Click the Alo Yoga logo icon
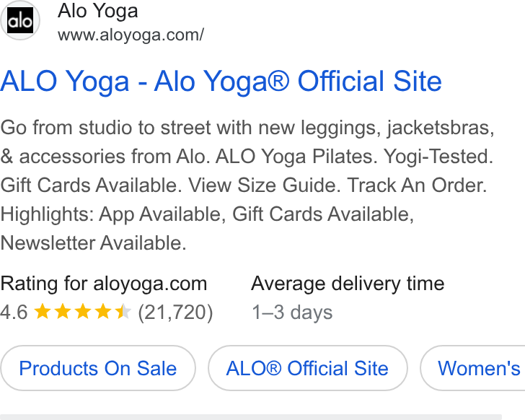The width and height of the screenshot is (525, 420). click(x=20, y=20)
